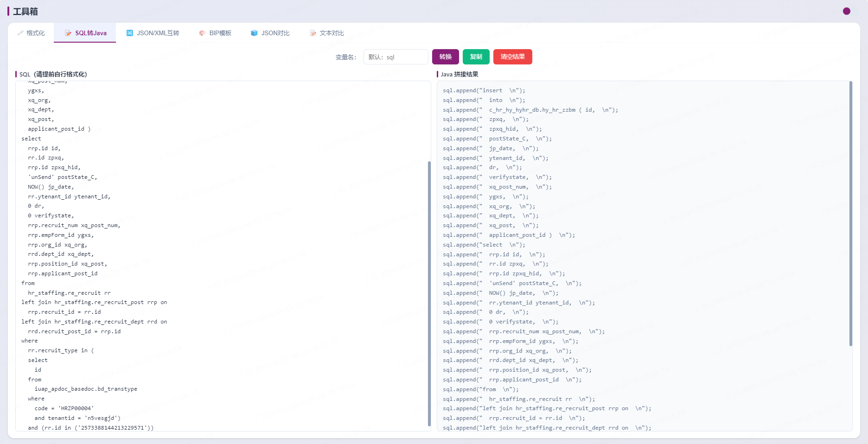Image resolution: width=868 pixels, height=444 pixels.
Task: Switch to the 文本对比 tab
Action: point(327,33)
